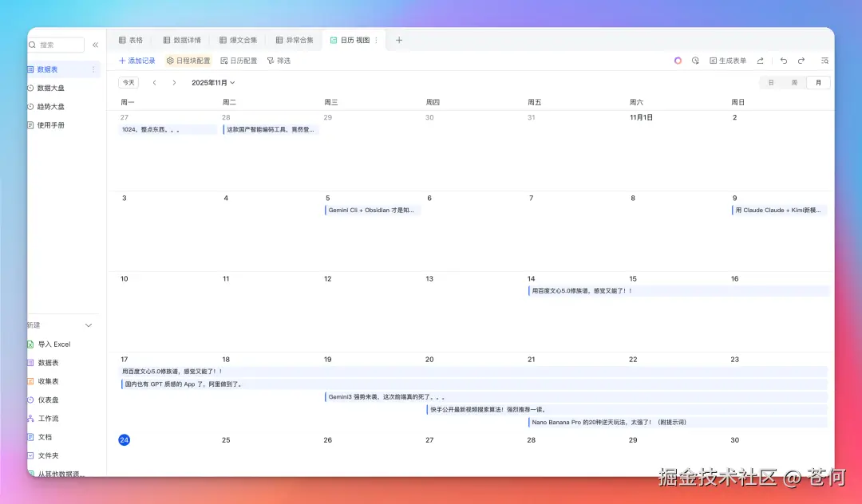The width and height of the screenshot is (862, 504).
Task: Create a new 工作流 workflow
Action: [x=49, y=419]
